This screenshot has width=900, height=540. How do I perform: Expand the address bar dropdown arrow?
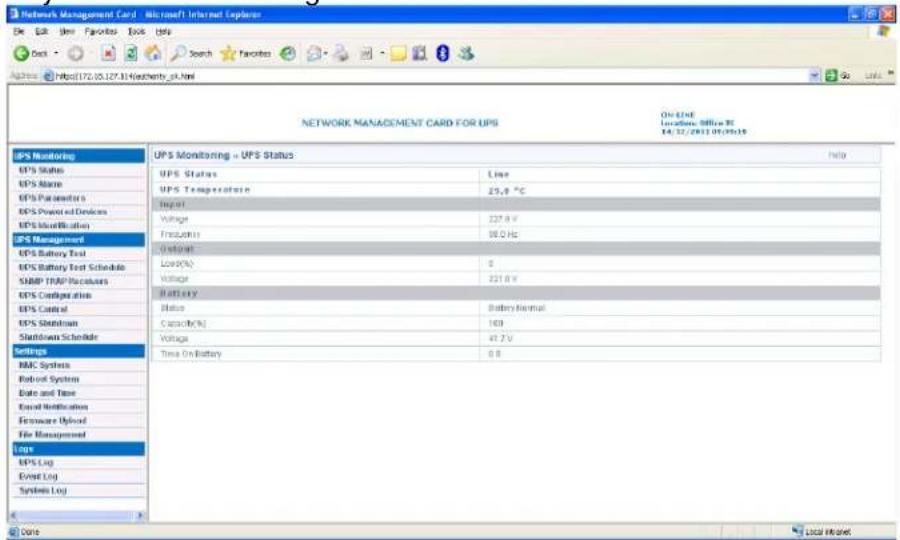[x=815, y=76]
